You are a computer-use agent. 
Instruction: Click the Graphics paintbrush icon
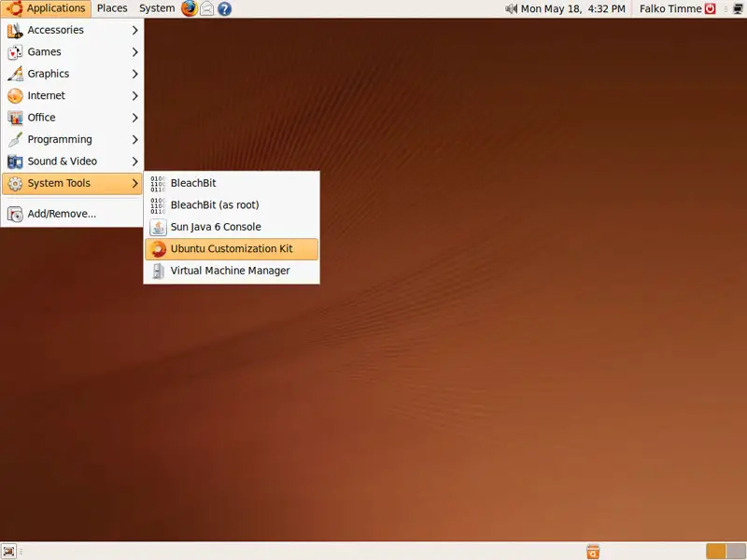(15, 74)
